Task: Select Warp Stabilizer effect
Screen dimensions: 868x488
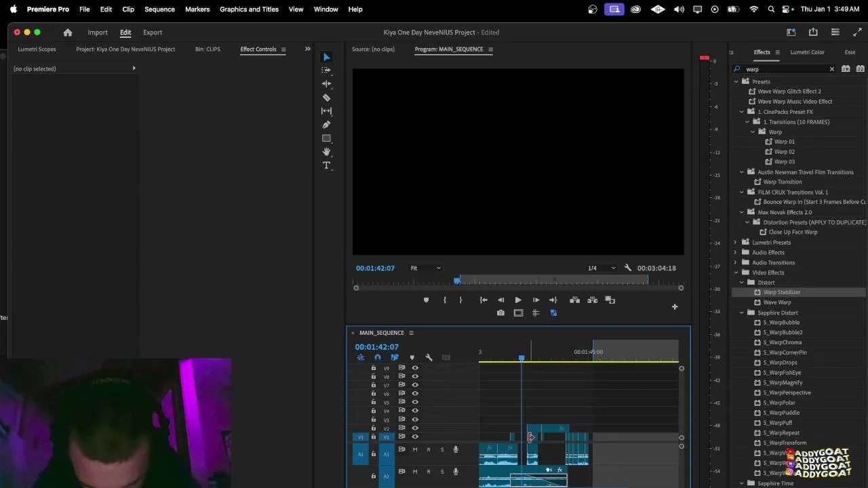Action: (782, 293)
